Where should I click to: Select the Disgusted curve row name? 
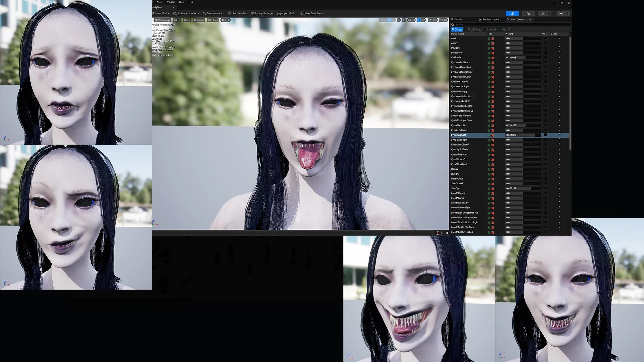click(457, 53)
